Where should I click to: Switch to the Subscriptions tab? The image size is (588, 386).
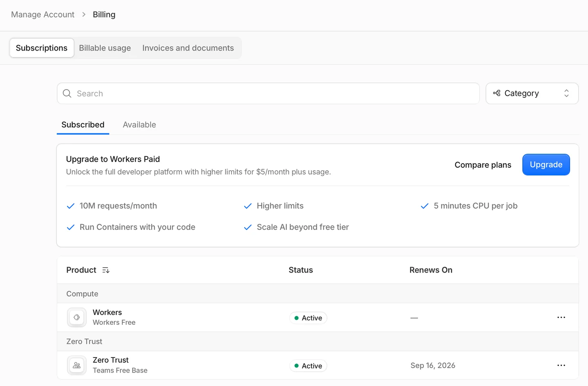42,48
